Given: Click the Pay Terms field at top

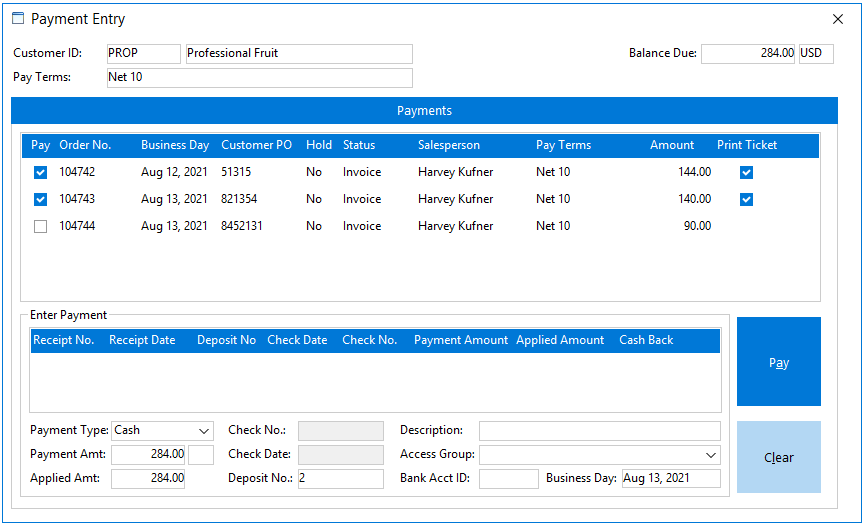Looking at the screenshot, I should [x=260, y=77].
